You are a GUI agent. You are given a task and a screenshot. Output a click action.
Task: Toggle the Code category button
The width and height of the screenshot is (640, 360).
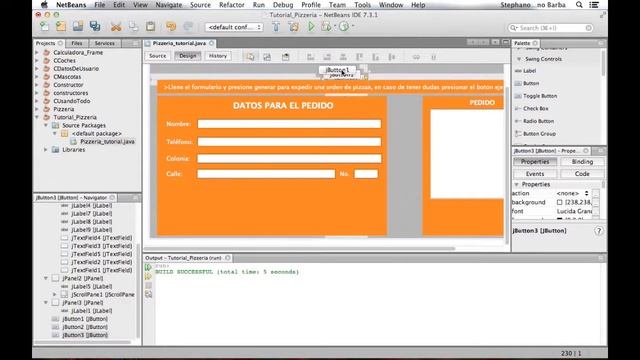pos(582,174)
